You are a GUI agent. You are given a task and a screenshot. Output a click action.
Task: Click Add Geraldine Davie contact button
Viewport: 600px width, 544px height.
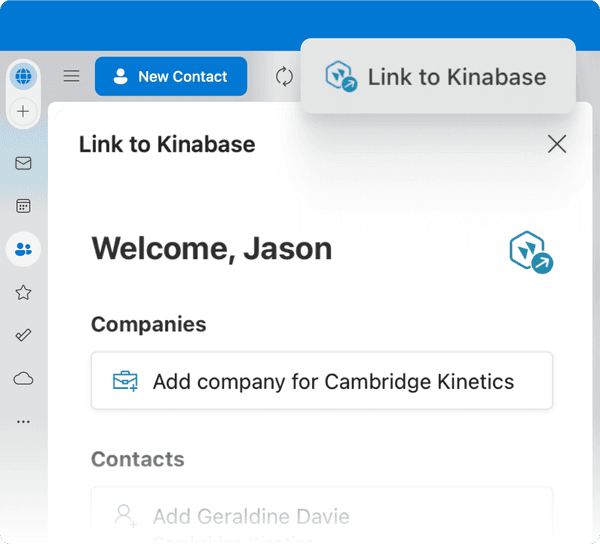(322, 515)
